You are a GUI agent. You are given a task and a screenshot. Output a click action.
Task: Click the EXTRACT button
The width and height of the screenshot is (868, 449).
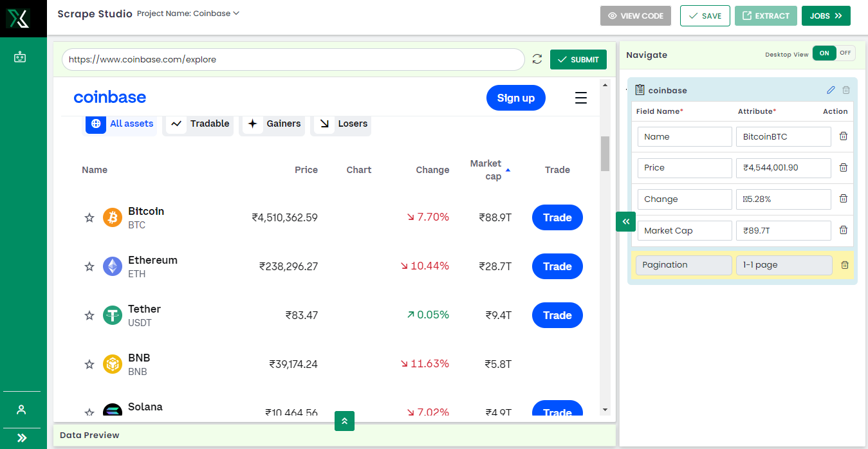tap(766, 16)
